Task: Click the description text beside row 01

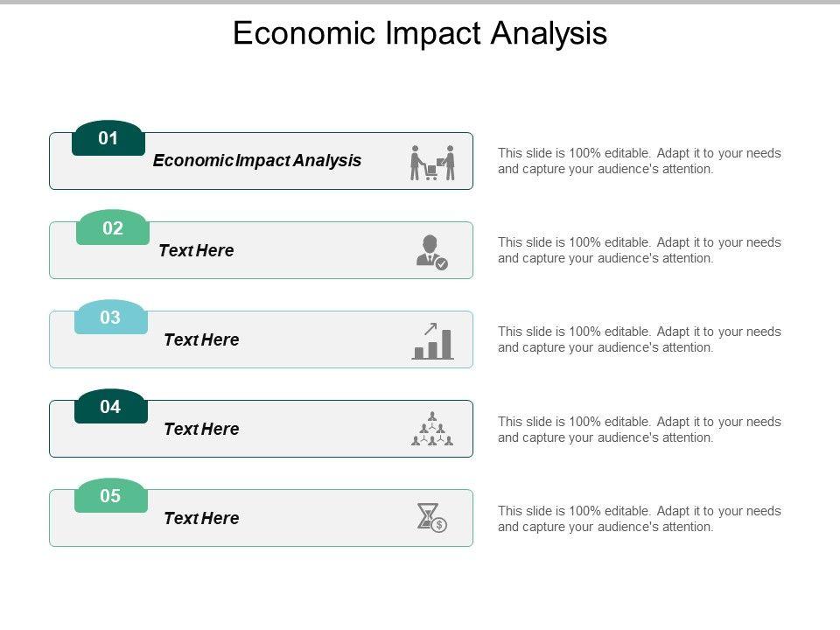Action: [x=640, y=161]
